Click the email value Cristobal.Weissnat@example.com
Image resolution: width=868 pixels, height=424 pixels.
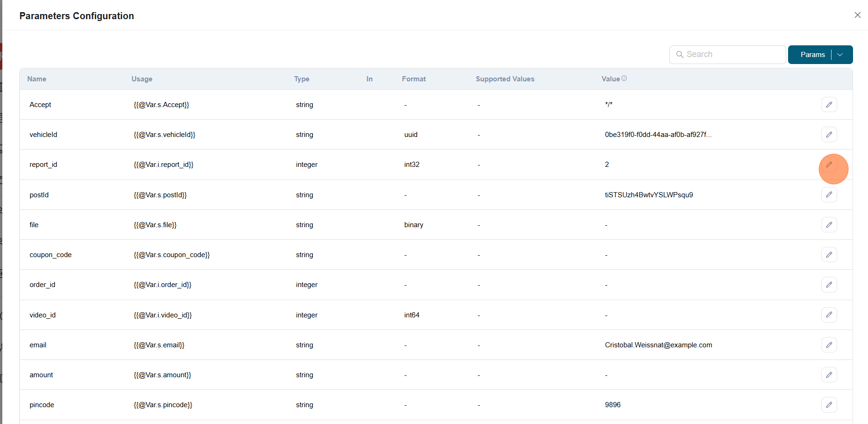tap(658, 345)
